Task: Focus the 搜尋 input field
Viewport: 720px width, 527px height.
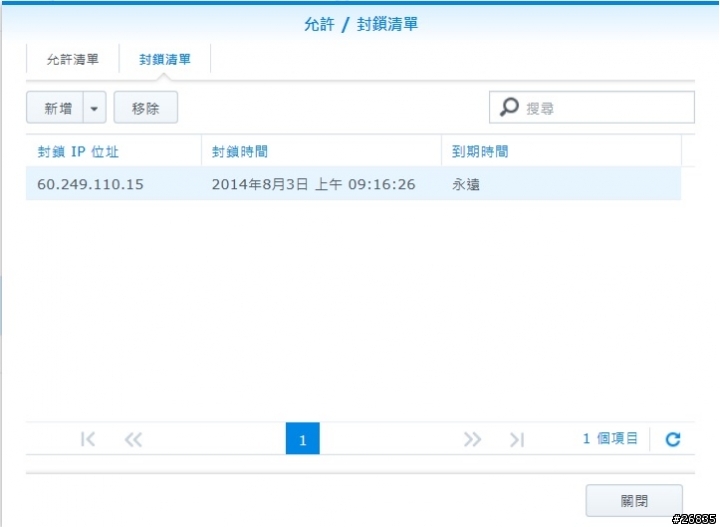Action: [591, 107]
